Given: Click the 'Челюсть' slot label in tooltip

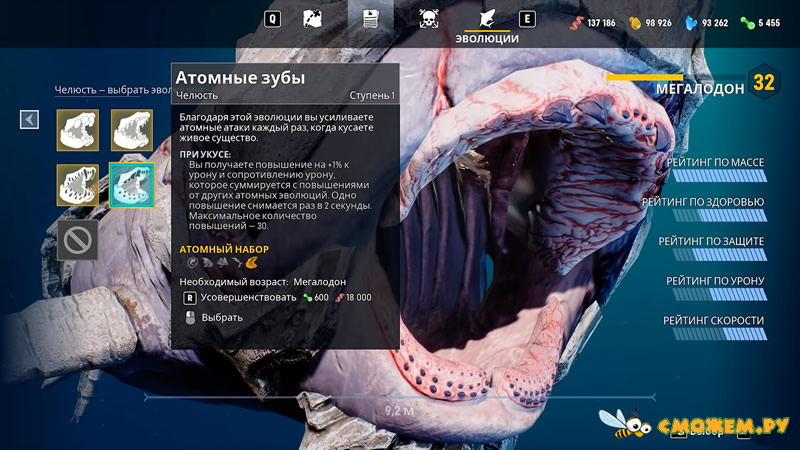Looking at the screenshot, I should [x=197, y=95].
